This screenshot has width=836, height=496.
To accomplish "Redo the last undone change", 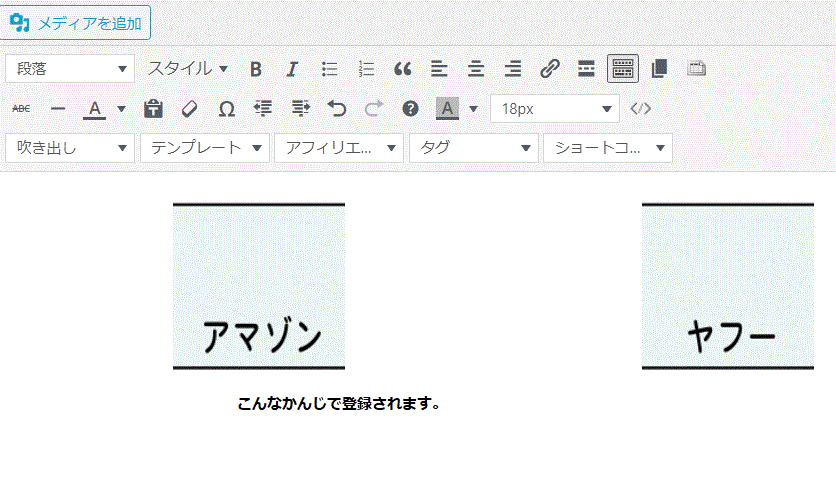I will pos(374,109).
